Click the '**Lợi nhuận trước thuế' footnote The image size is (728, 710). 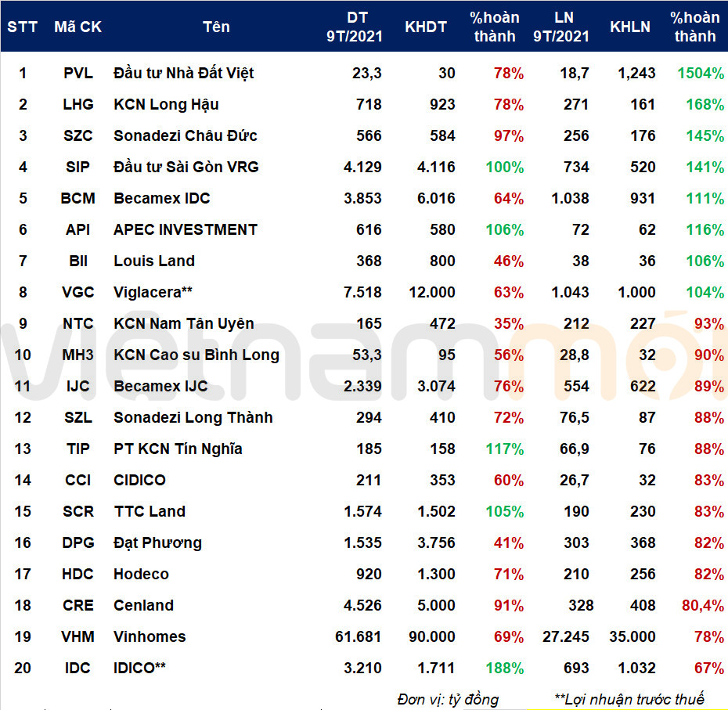[629, 699]
